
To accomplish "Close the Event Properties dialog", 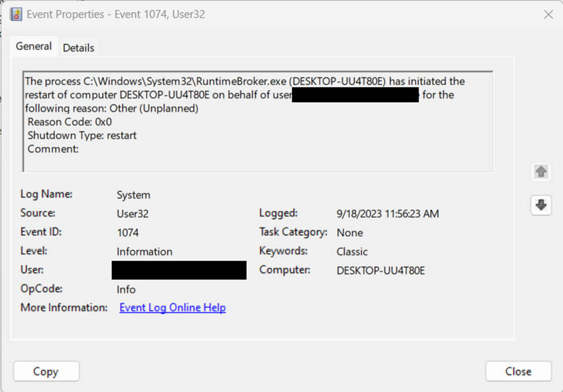I will [x=518, y=371].
